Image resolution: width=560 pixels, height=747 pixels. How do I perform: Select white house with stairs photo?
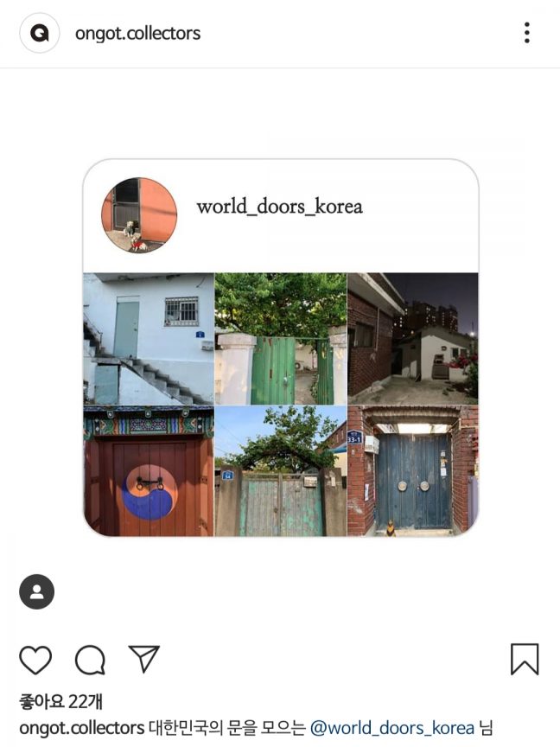(149, 339)
